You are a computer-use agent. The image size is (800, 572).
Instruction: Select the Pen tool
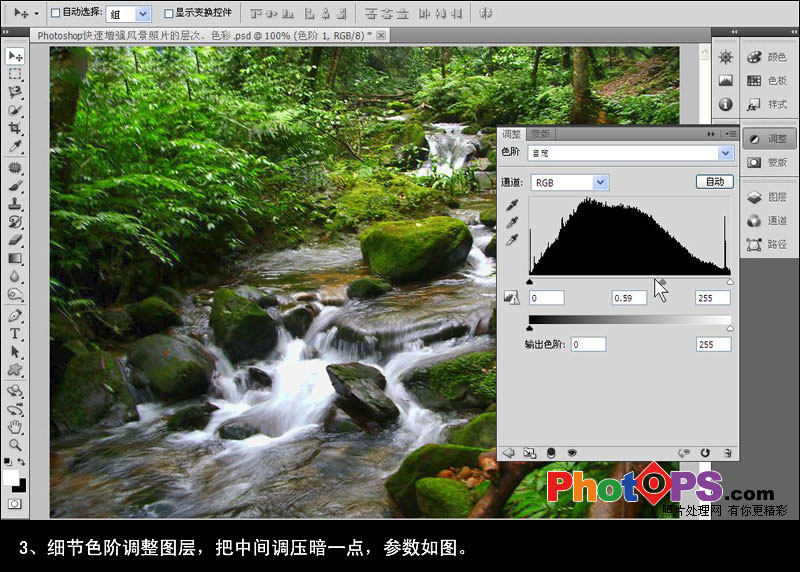15,315
